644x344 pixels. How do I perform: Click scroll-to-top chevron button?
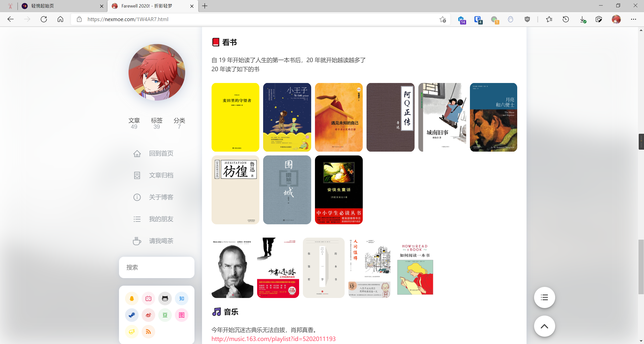(544, 326)
